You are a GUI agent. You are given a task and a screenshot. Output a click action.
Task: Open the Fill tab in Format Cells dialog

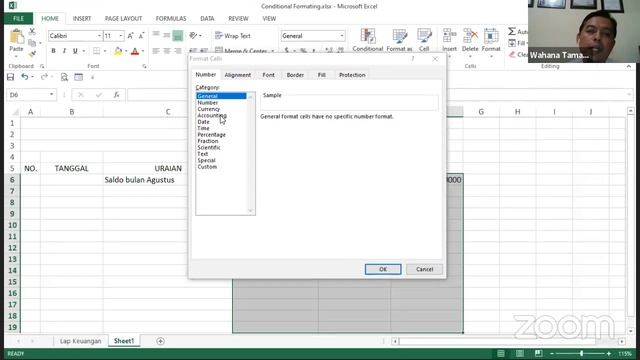coord(322,75)
